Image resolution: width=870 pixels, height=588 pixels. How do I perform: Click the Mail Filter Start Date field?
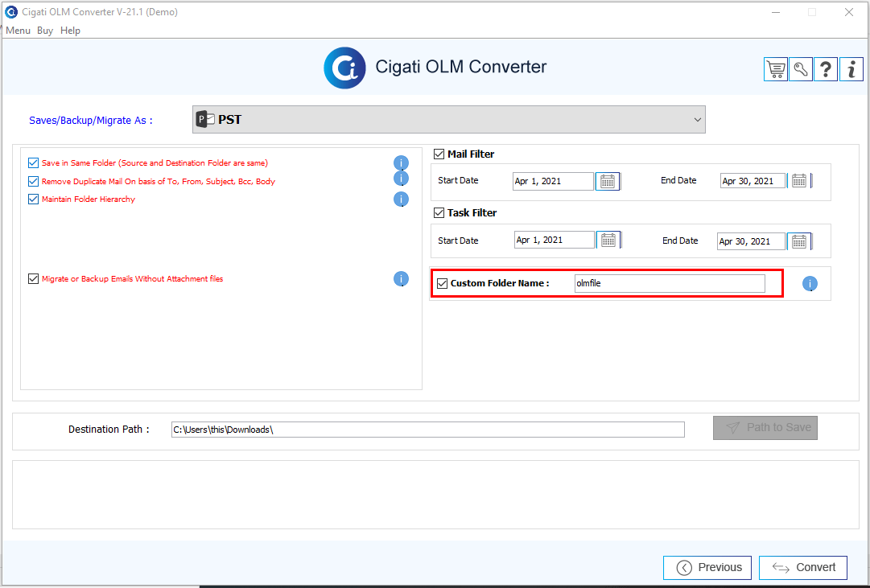tap(553, 182)
